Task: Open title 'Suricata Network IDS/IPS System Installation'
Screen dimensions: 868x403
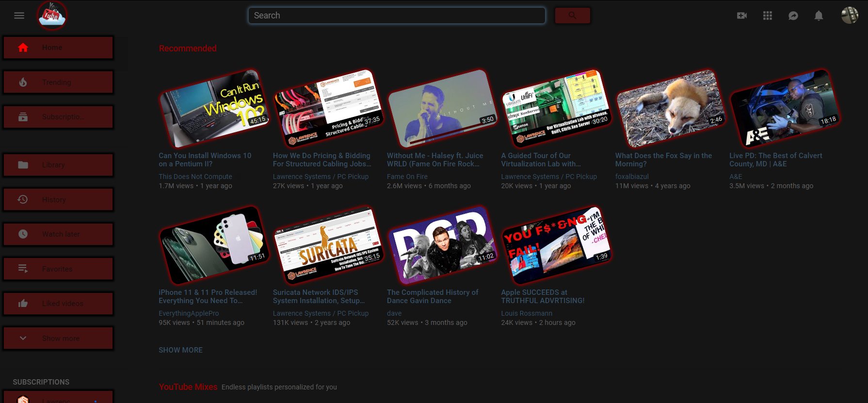Action: coord(319,296)
